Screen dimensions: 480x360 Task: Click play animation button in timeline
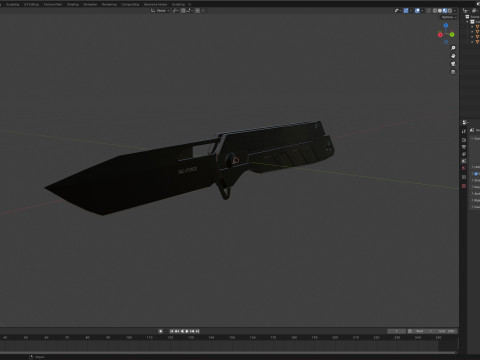pos(187,331)
